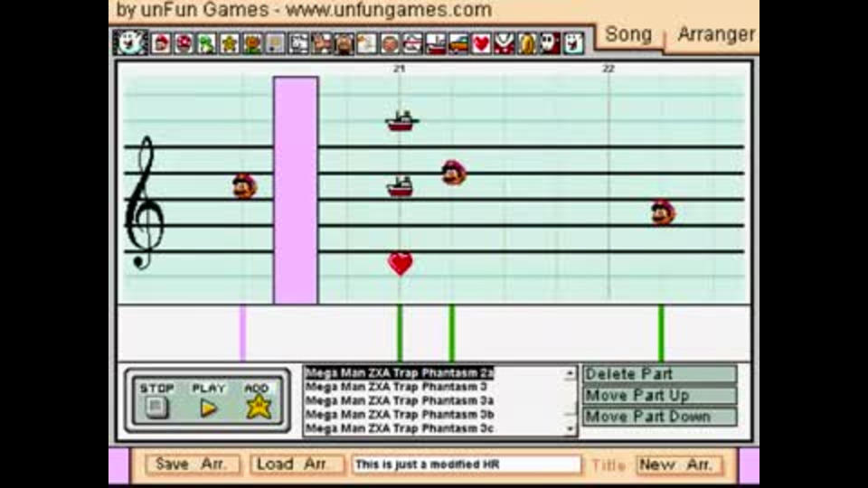Click the Mario note right after measure 21
This screenshot has height=488, width=868.
(454, 173)
